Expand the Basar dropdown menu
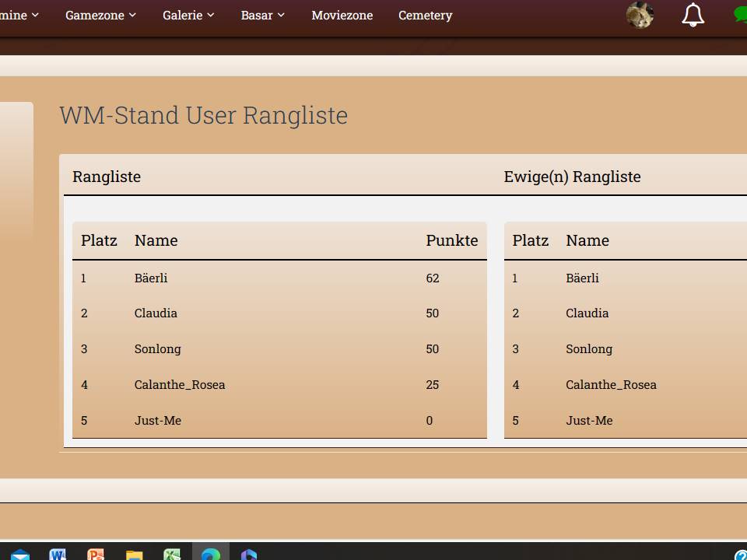This screenshot has width=747, height=560. point(262,16)
